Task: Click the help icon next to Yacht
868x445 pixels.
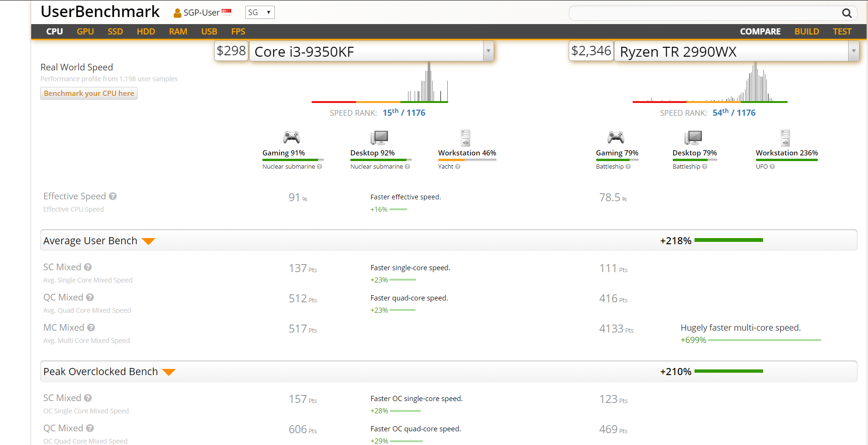Action: (x=458, y=167)
